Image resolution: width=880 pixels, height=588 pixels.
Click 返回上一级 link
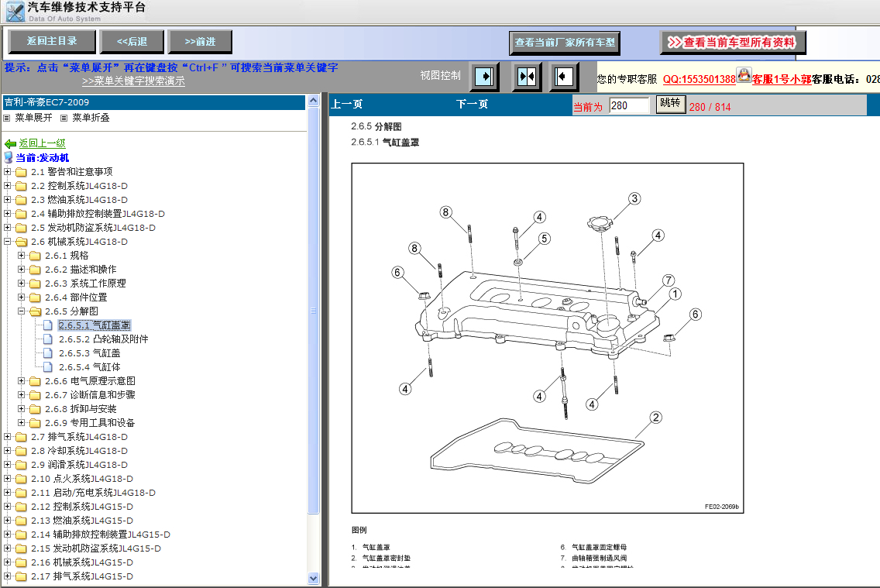click(42, 143)
